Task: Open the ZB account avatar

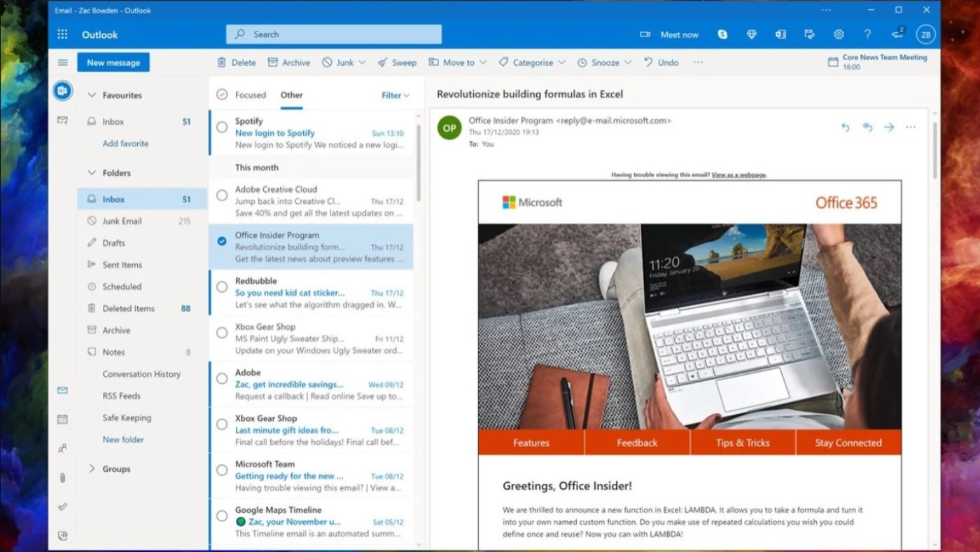Action: 926,34
